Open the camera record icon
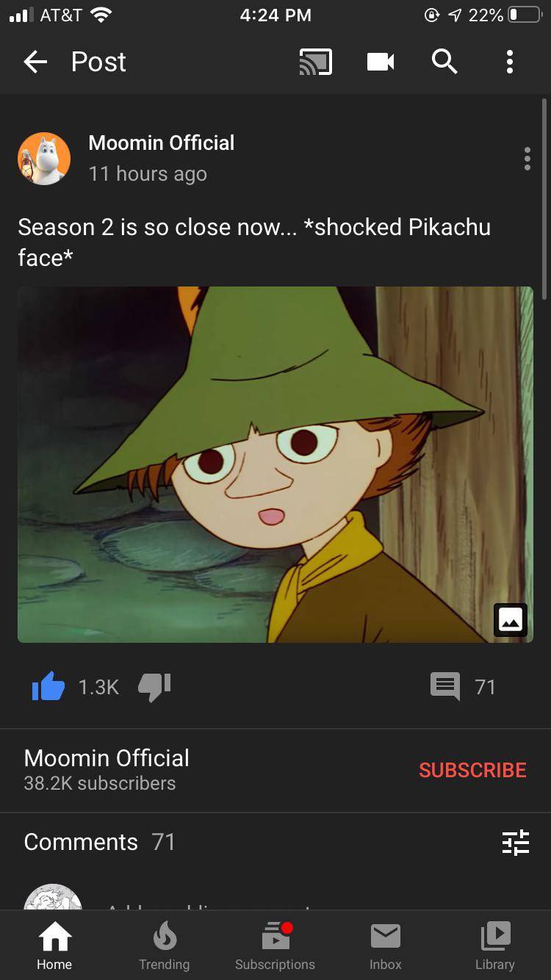551x980 pixels. (381, 62)
